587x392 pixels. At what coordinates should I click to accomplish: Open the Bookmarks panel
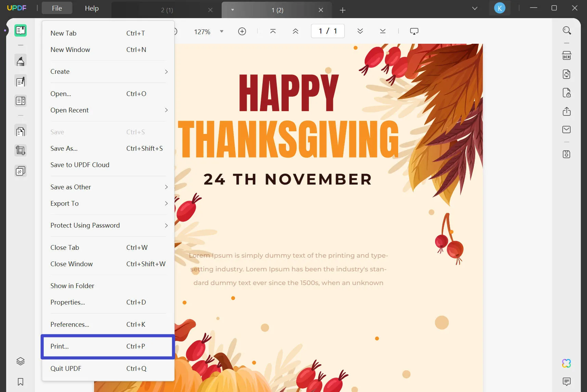(x=21, y=382)
